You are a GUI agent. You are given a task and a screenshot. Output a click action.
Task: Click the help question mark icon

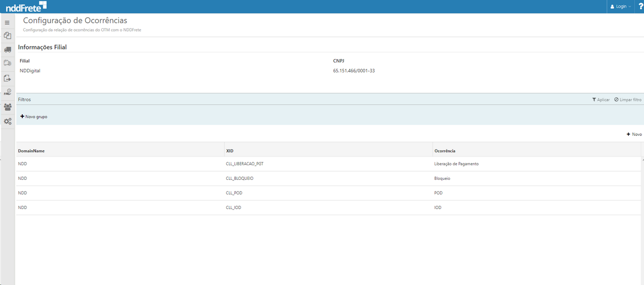pyautogui.click(x=641, y=6)
